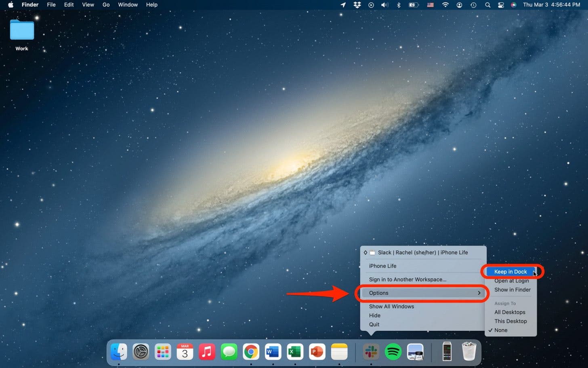Open the Go menu in menu bar
588x368 pixels.
click(x=106, y=5)
